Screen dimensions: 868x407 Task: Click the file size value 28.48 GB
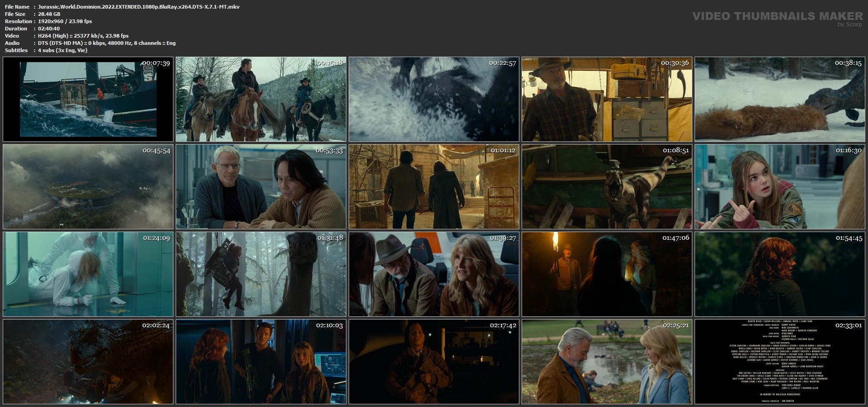tap(49, 14)
